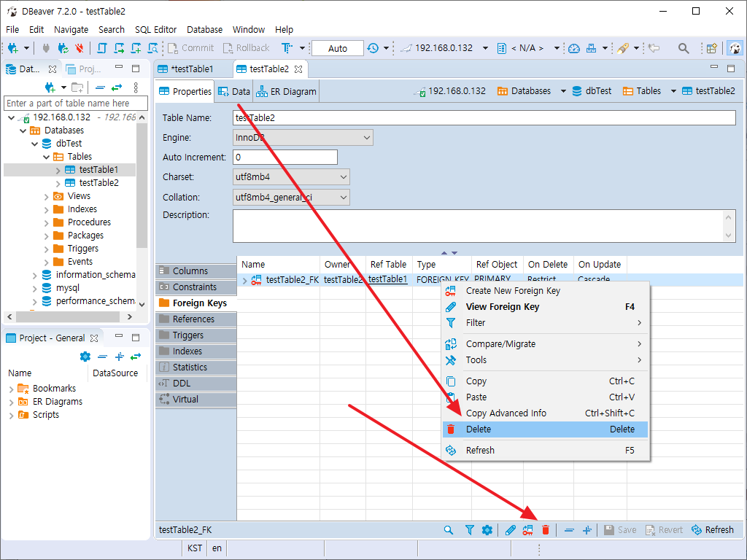This screenshot has width=747, height=560.
Task: Click the New Database Connection toolbar icon
Action: [x=13, y=48]
